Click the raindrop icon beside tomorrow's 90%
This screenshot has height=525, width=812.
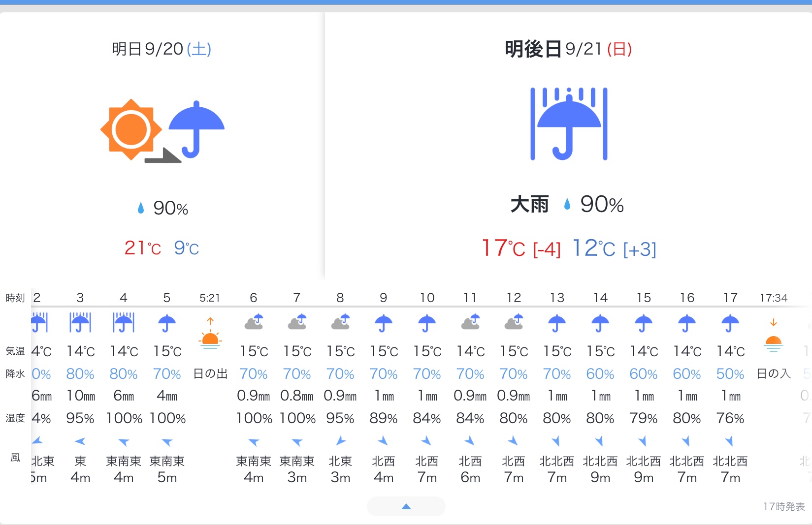coord(141,208)
